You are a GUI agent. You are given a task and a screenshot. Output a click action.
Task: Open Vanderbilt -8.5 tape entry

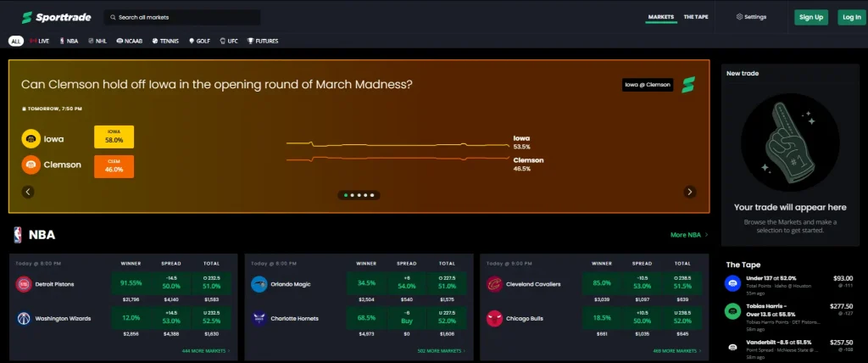pyautogui.click(x=791, y=349)
